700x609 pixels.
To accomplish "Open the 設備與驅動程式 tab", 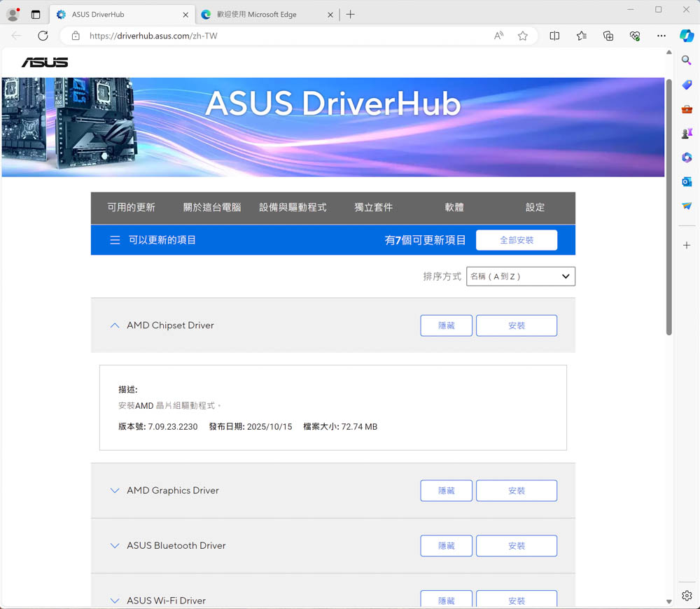I will point(293,208).
